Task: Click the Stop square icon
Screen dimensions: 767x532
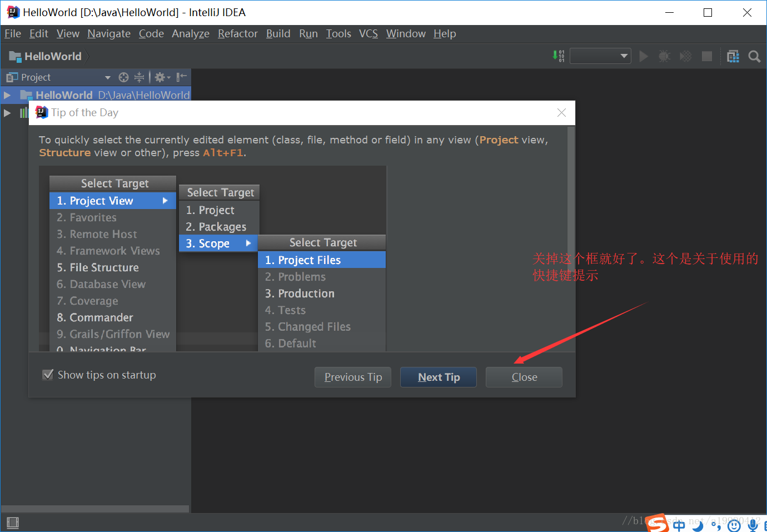Action: 707,56
